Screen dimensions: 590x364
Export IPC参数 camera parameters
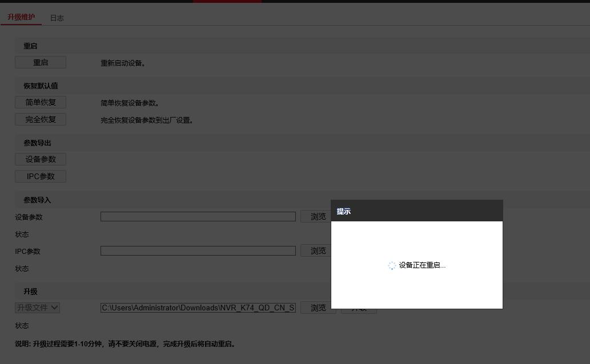40,176
